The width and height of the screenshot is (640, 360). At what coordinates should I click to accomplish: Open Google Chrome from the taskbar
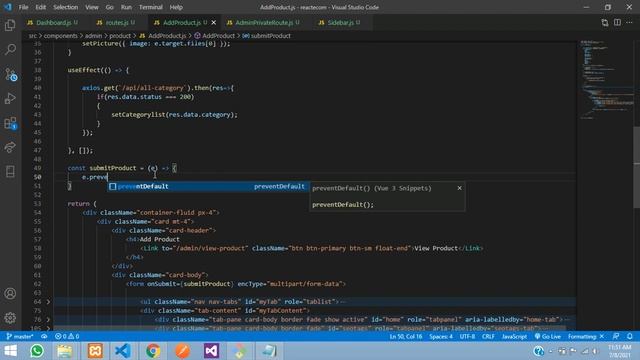(x=153, y=351)
